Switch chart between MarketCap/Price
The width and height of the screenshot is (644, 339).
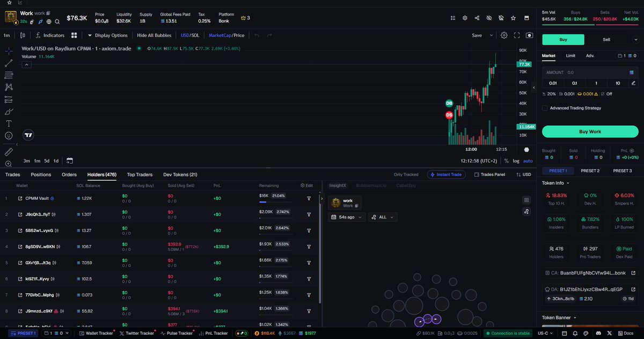point(226,35)
